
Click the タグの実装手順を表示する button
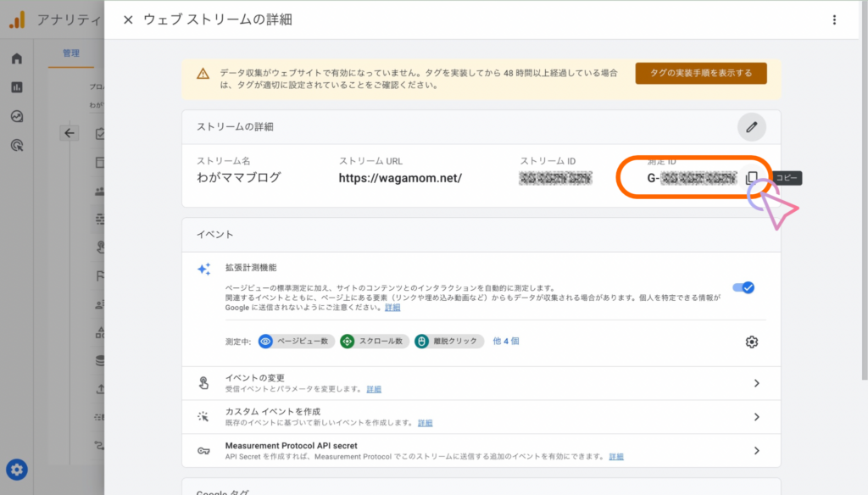pos(700,73)
